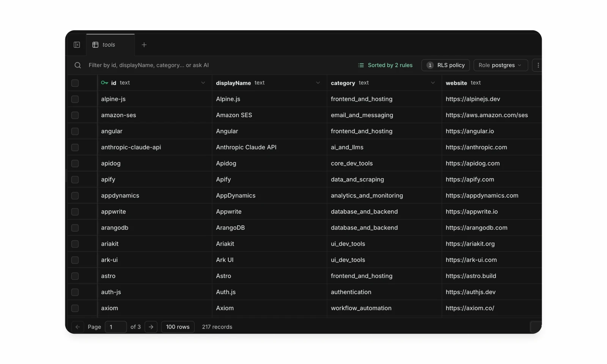607x364 pixels.
Task: Select the Ark UI displayName cell
Action: 269,260
